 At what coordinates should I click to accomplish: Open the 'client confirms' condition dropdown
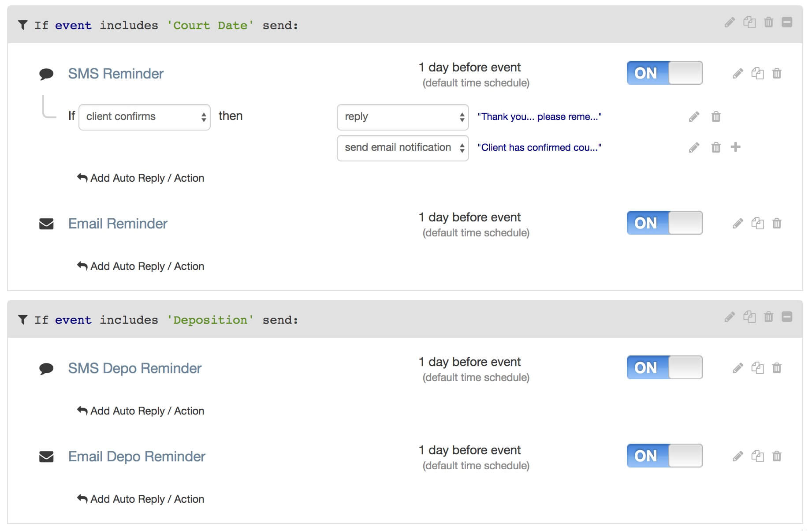click(x=145, y=117)
